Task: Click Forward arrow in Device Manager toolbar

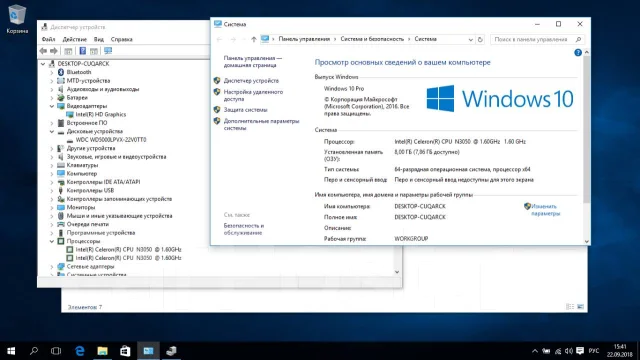Action: click(53, 51)
